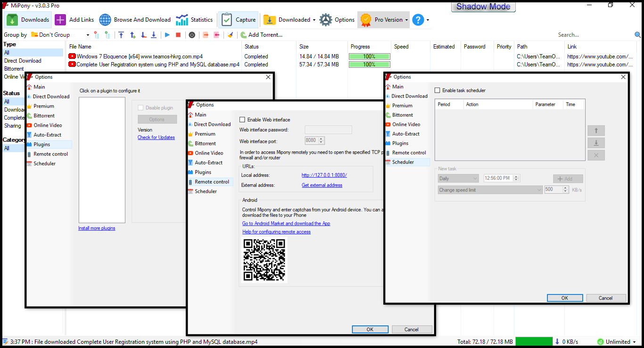
Task: Open the Group by Don't Group dropdown
Action: pos(60,35)
